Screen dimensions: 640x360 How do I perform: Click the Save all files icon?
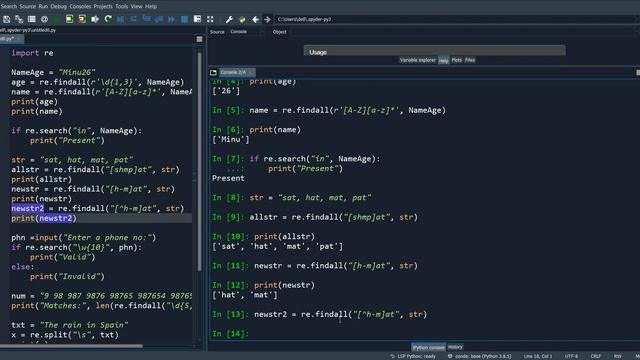(19, 19)
